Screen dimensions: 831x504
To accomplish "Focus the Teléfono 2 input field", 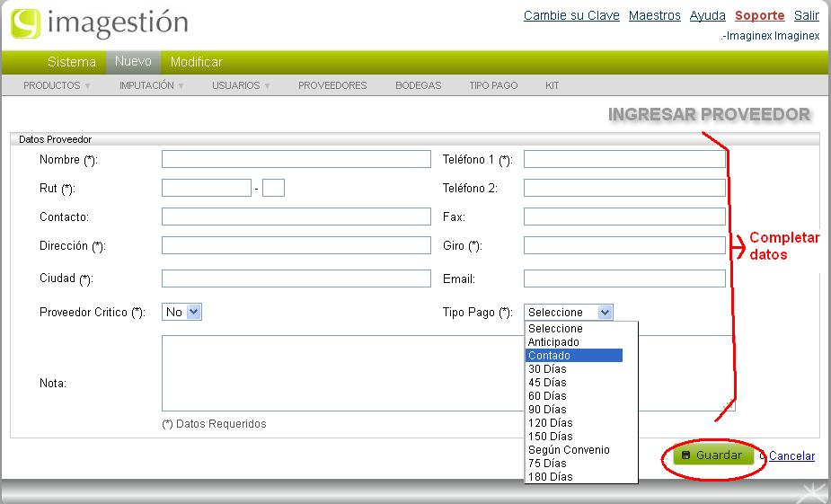I will tap(624, 188).
